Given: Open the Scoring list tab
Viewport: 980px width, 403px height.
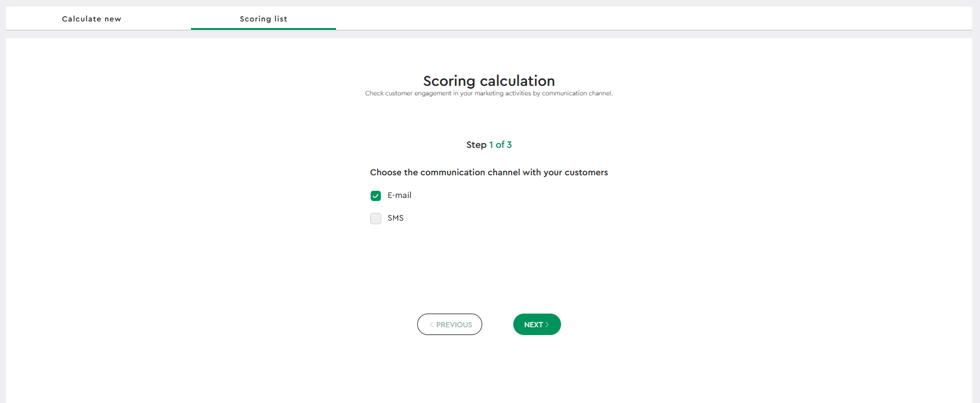Looking at the screenshot, I should pyautogui.click(x=263, y=18).
